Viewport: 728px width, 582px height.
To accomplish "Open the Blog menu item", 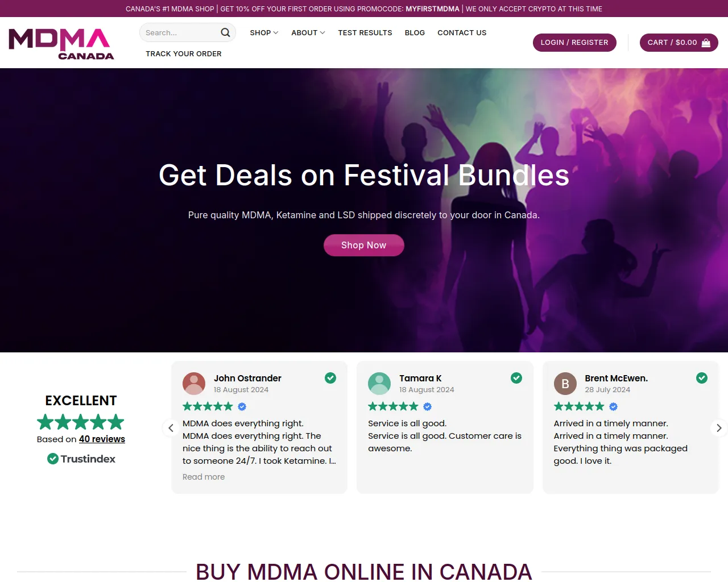I will pos(415,32).
